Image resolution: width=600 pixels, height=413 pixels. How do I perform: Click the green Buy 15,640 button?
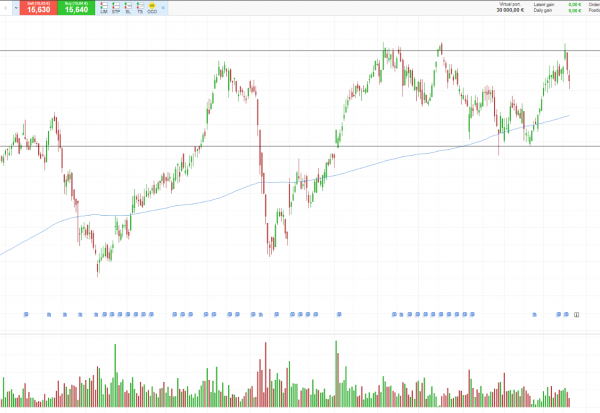coord(76,8)
